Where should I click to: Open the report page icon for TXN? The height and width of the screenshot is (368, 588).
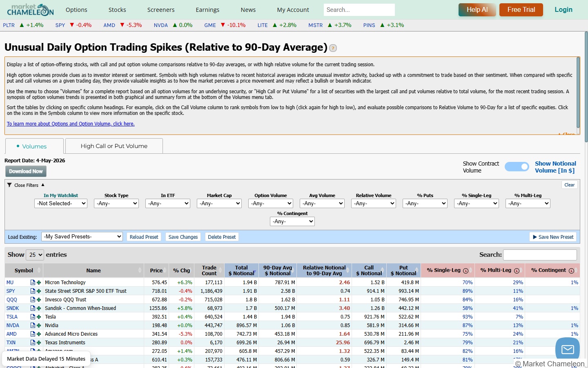tap(33, 343)
